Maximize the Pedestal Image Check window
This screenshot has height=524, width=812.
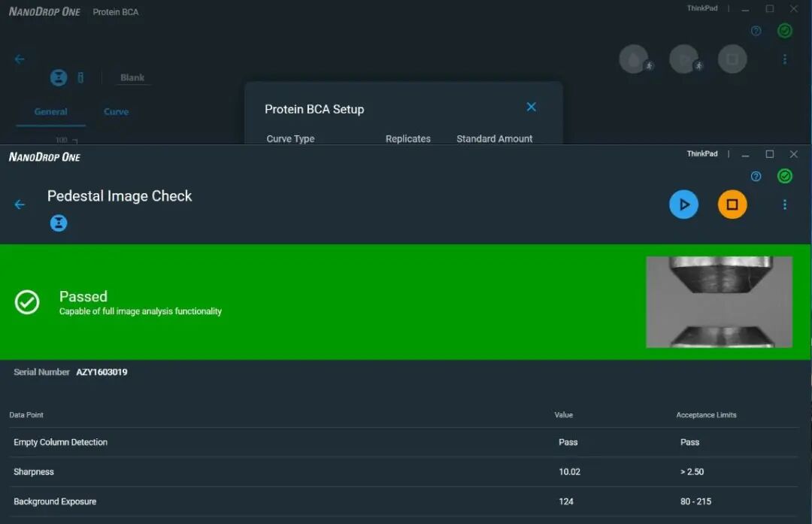pyautogui.click(x=770, y=154)
